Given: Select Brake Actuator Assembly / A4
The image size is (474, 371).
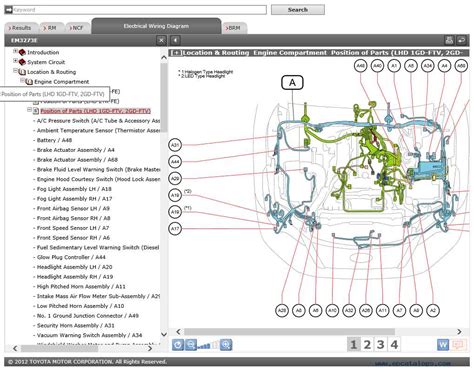Looking at the screenshot, I should point(76,150).
